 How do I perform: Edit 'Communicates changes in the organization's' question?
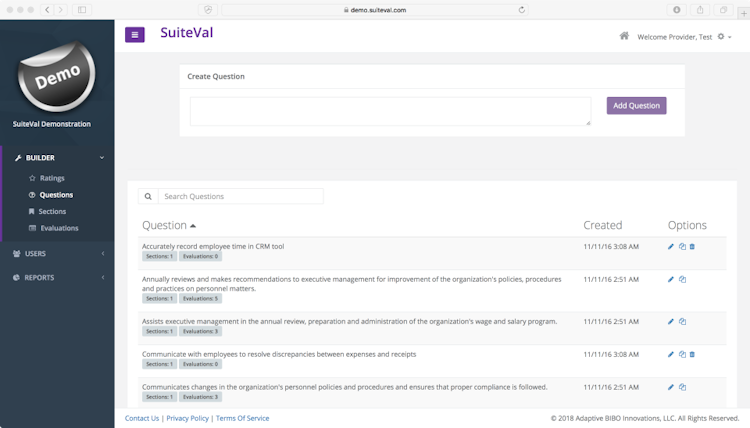pos(671,387)
